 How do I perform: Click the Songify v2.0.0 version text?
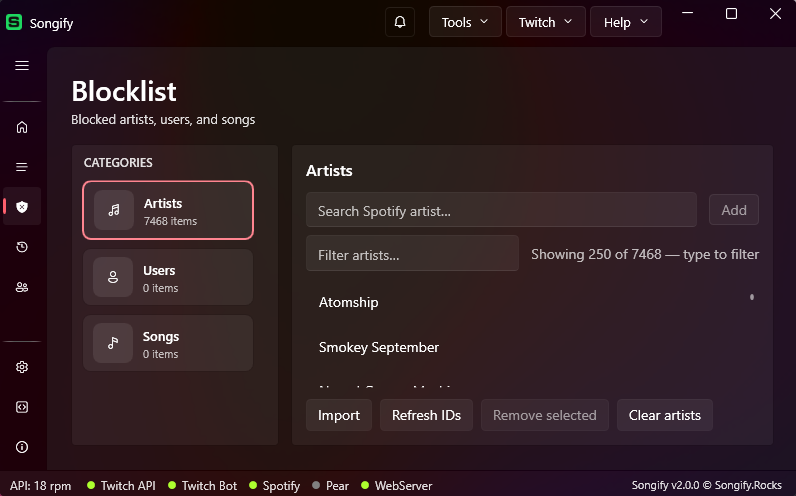(707, 486)
